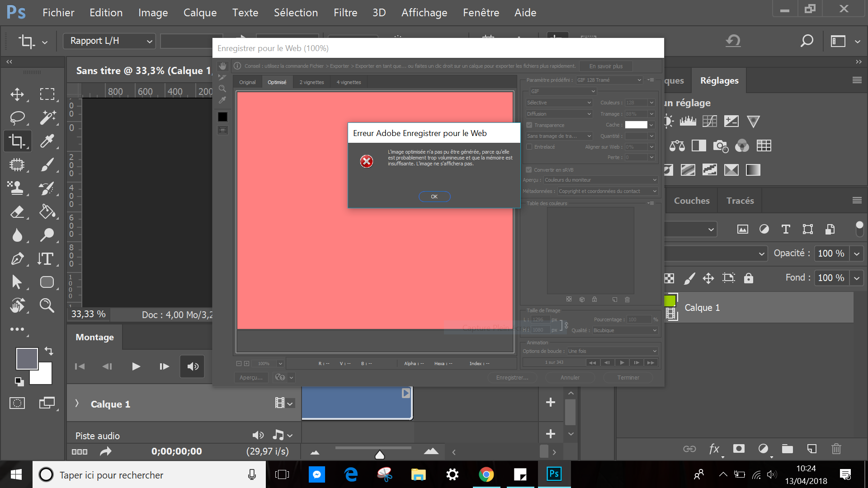The height and width of the screenshot is (488, 868).
Task: Open Une fois loop options dropdown
Action: tap(613, 351)
